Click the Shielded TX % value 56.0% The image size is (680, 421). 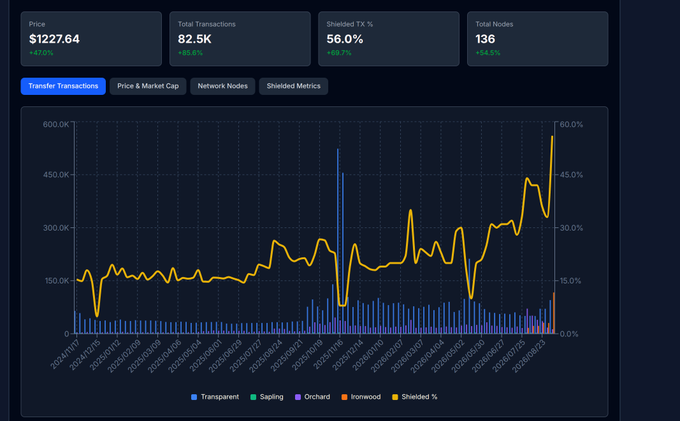[345, 39]
